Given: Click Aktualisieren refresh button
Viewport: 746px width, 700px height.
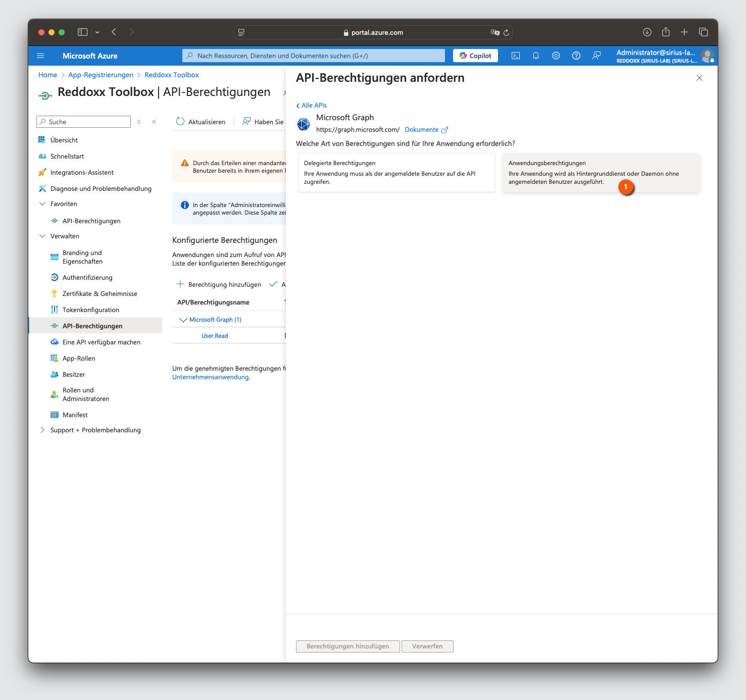Looking at the screenshot, I should (x=201, y=122).
